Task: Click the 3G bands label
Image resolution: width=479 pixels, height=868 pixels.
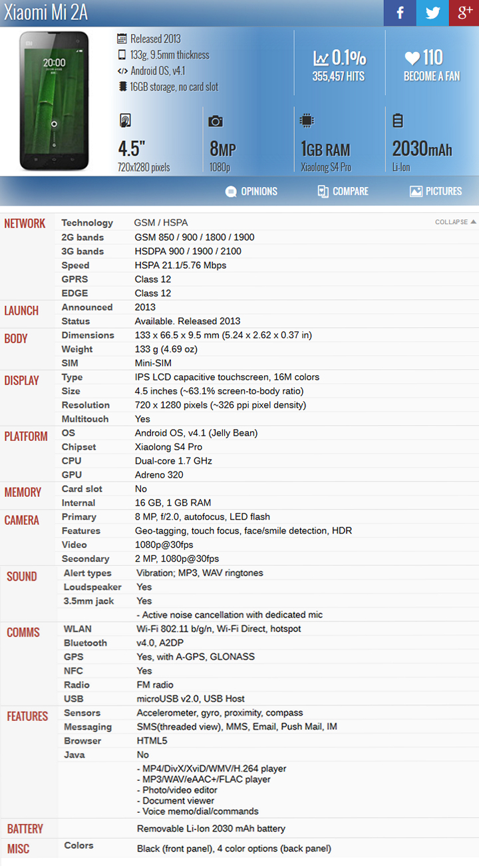Action: click(83, 251)
